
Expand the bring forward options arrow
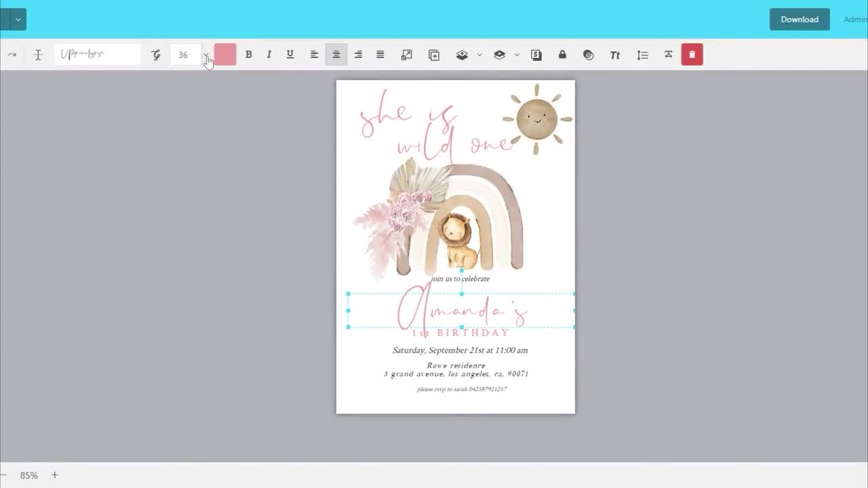click(479, 55)
